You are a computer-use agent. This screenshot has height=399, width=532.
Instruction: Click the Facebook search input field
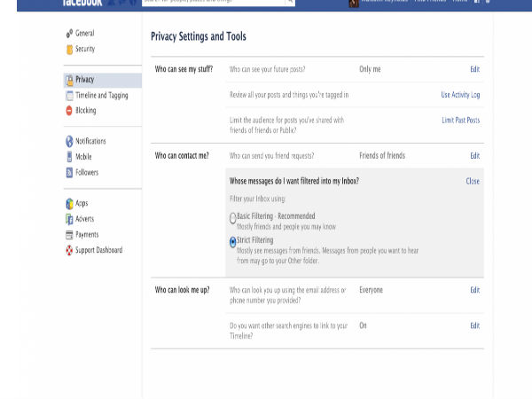[x=214, y=2]
